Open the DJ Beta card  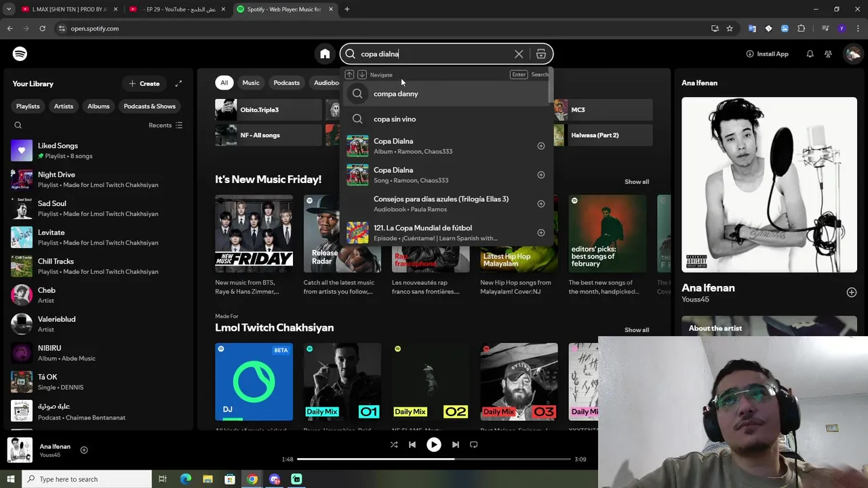pyautogui.click(x=254, y=382)
